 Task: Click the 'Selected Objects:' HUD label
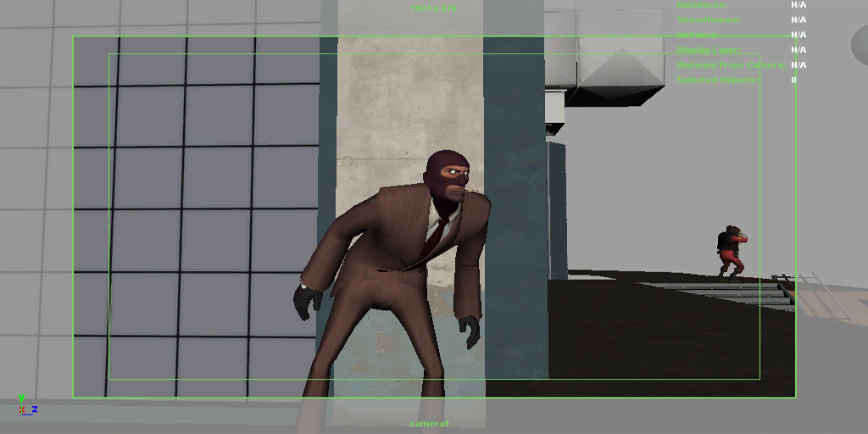(717, 80)
